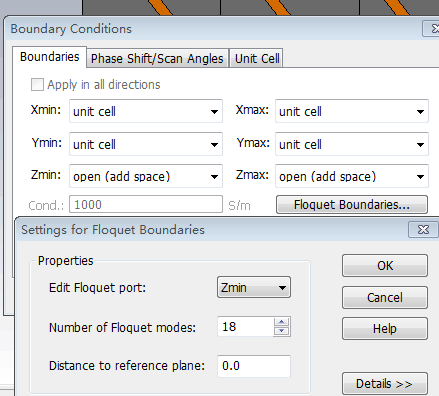Open the Xmax boundary dropdown

coord(352,111)
